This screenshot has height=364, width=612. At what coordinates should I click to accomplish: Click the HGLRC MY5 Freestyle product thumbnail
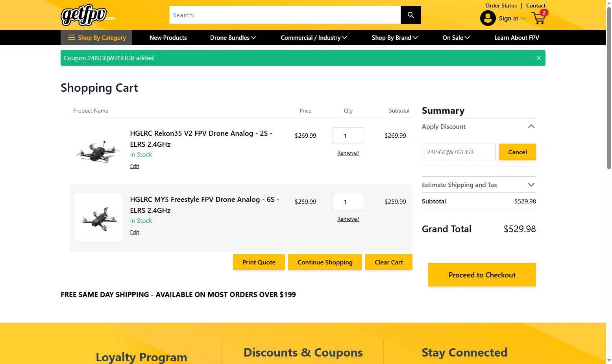coord(98,217)
